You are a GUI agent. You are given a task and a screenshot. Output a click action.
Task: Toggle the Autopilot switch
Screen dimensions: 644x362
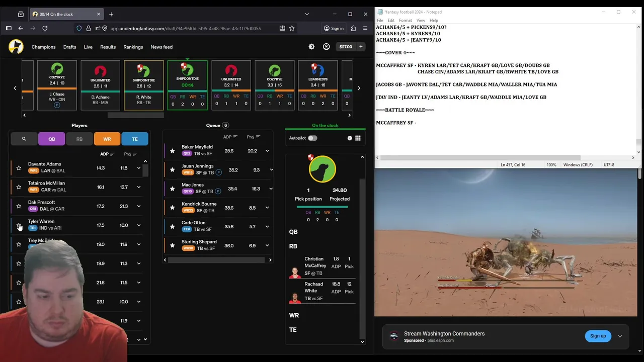click(x=312, y=138)
